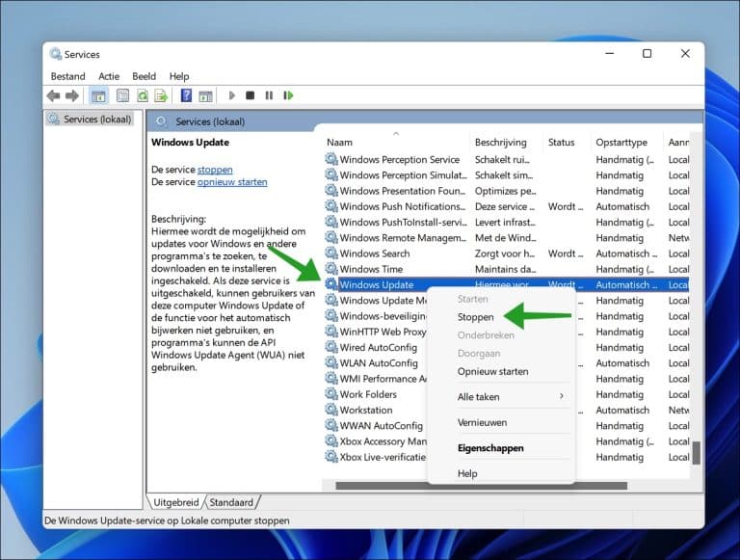Switch to the Uitgebreid tab
Image resolution: width=740 pixels, height=560 pixels.
click(176, 502)
